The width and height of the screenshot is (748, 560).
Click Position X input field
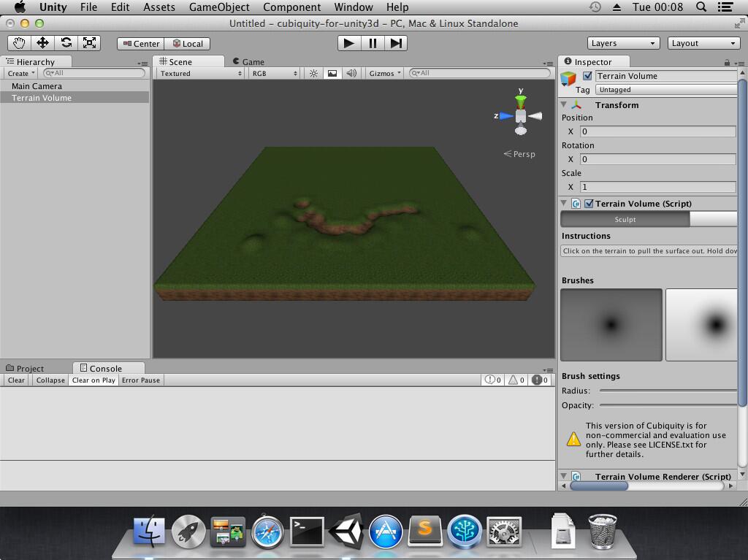pos(658,131)
